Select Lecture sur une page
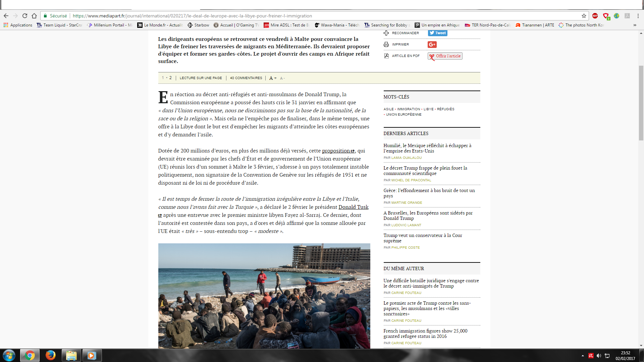This screenshot has width=644, height=362. [x=201, y=78]
